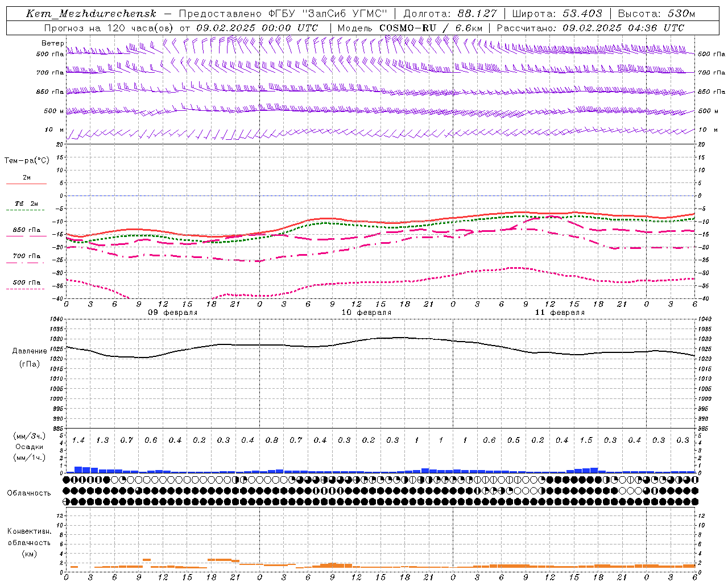This screenshot has height=582, width=728.
Task: Click the forecast start '09.02.2025 00:00 UTC'
Action: [257, 28]
